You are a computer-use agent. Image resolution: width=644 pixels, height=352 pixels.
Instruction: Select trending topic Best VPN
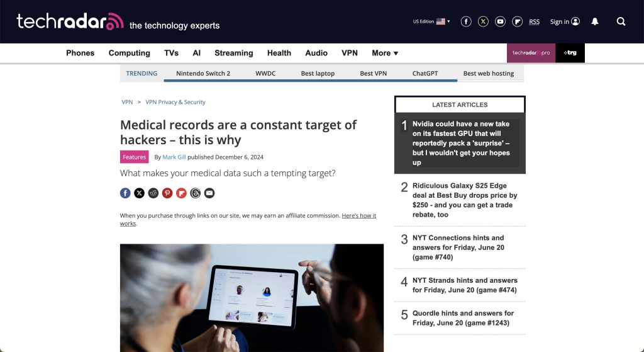click(374, 73)
